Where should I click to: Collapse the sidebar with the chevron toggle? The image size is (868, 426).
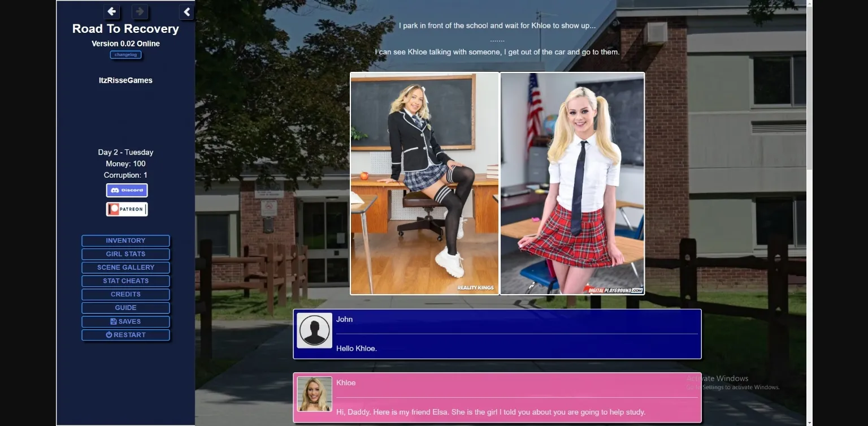186,12
